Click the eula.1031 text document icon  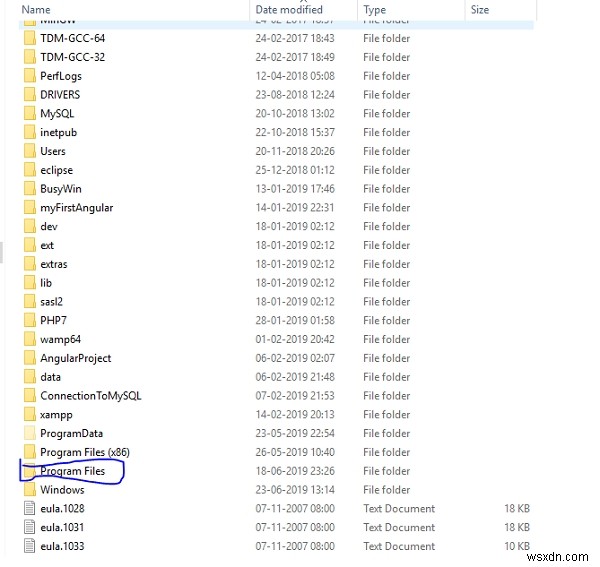click(x=29, y=527)
